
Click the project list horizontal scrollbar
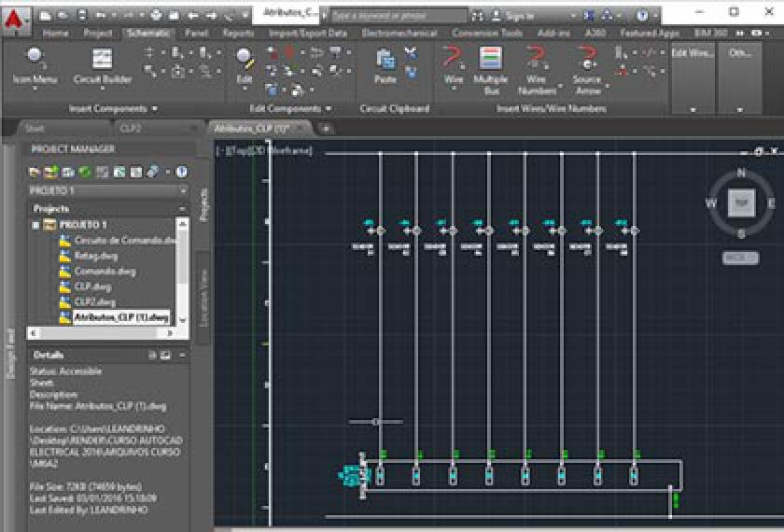[101, 332]
